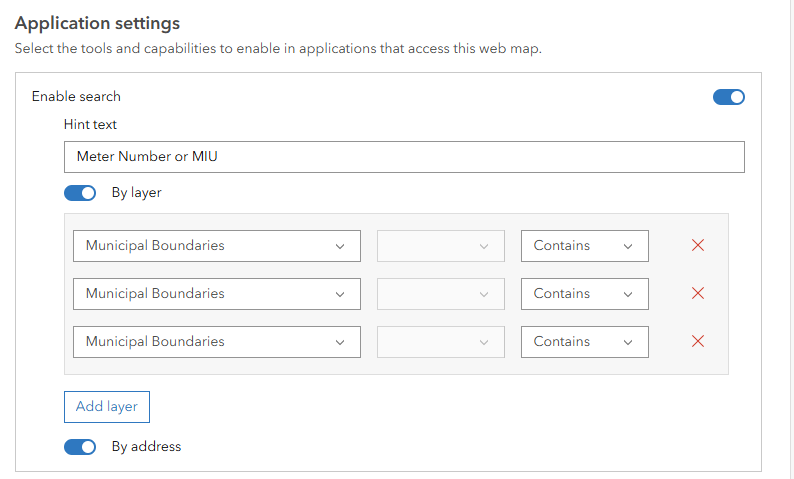Open first row Contains operator dropdown

(x=584, y=246)
